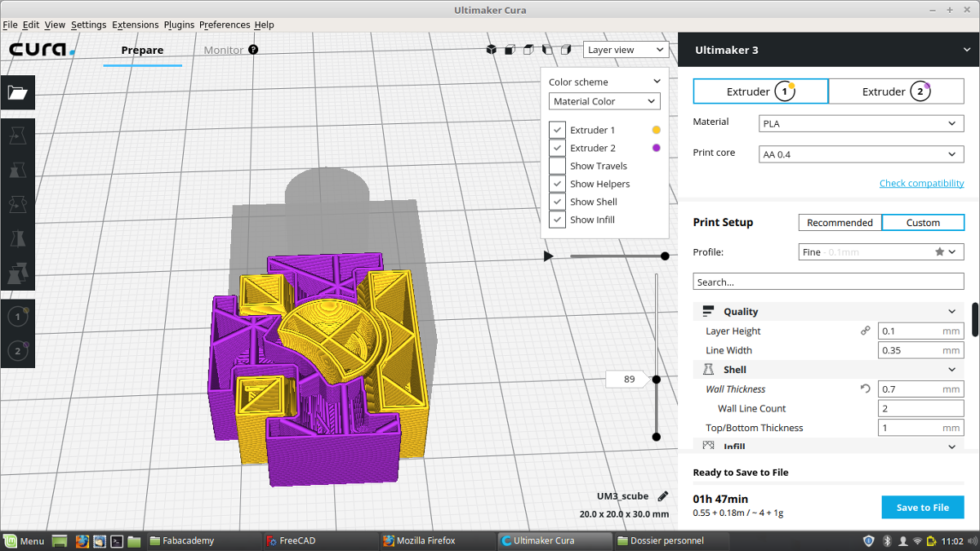Click the Cura logo
This screenshot has width=980, height=551.
(42, 50)
